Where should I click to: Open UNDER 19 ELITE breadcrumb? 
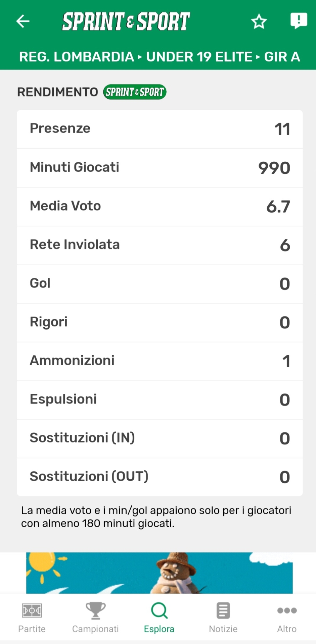click(x=199, y=57)
